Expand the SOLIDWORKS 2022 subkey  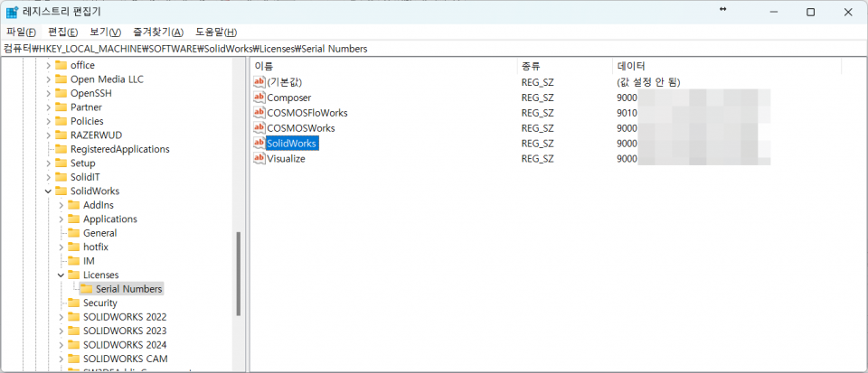(61, 317)
